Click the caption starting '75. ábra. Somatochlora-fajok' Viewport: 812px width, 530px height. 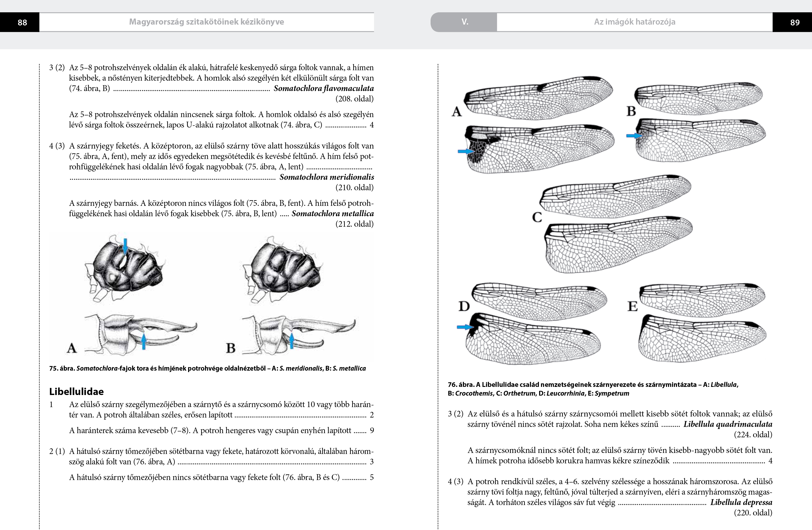(207, 369)
